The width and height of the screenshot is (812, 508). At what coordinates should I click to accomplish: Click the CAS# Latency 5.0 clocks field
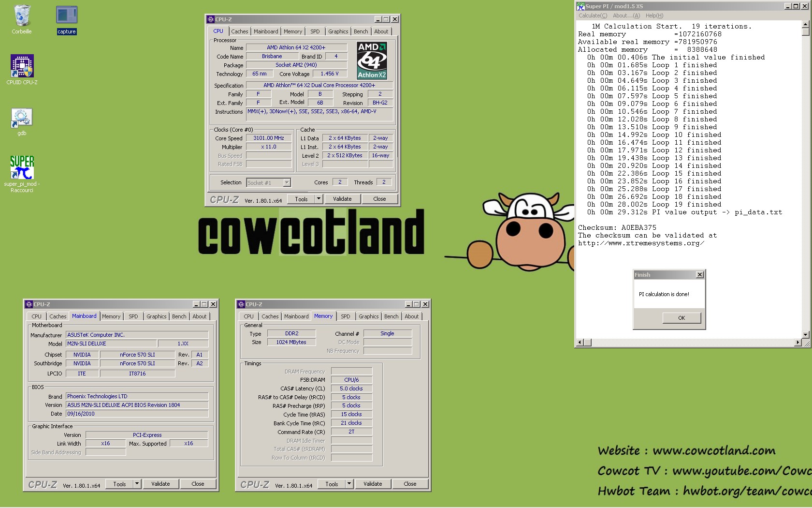(x=351, y=388)
